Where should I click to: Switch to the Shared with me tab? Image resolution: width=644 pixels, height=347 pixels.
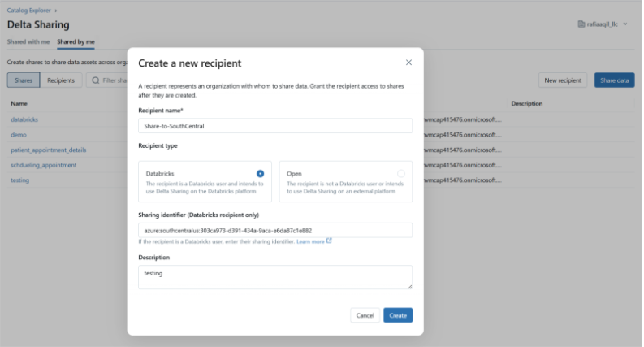(28, 42)
